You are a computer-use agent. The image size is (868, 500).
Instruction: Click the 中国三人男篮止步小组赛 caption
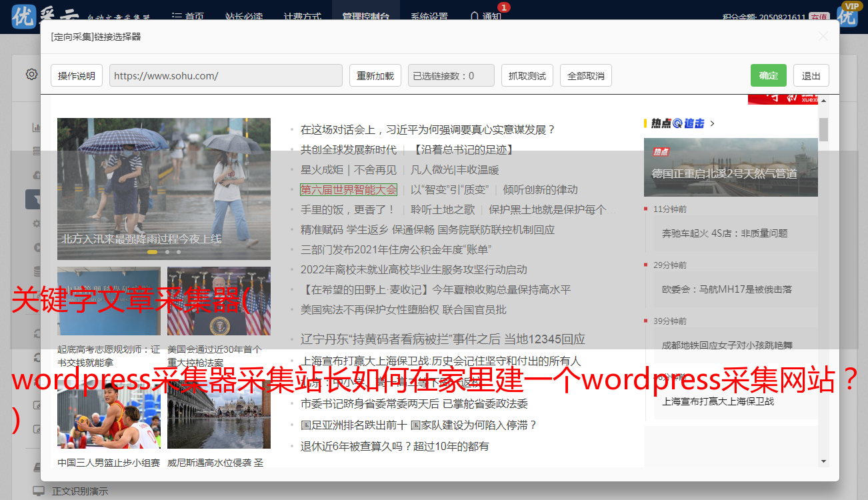click(109, 463)
